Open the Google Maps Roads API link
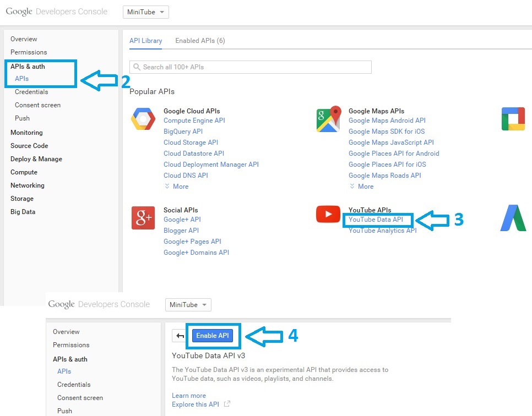Screen dimensions: 532x416 (385, 176)
